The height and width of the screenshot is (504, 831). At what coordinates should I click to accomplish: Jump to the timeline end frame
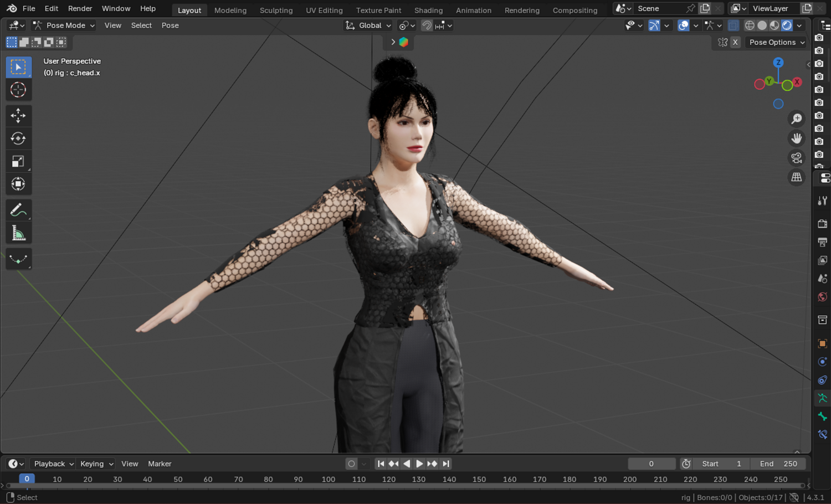coord(445,464)
